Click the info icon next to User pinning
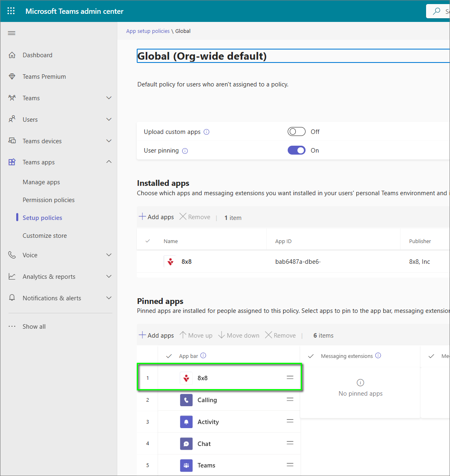The width and height of the screenshot is (450, 476). click(x=185, y=151)
